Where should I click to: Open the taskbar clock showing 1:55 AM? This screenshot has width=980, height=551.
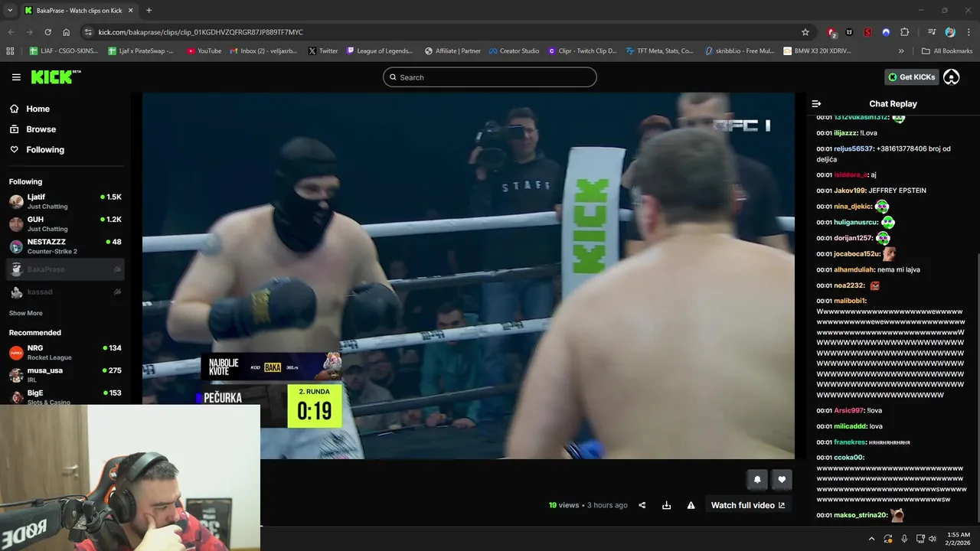pos(958,539)
